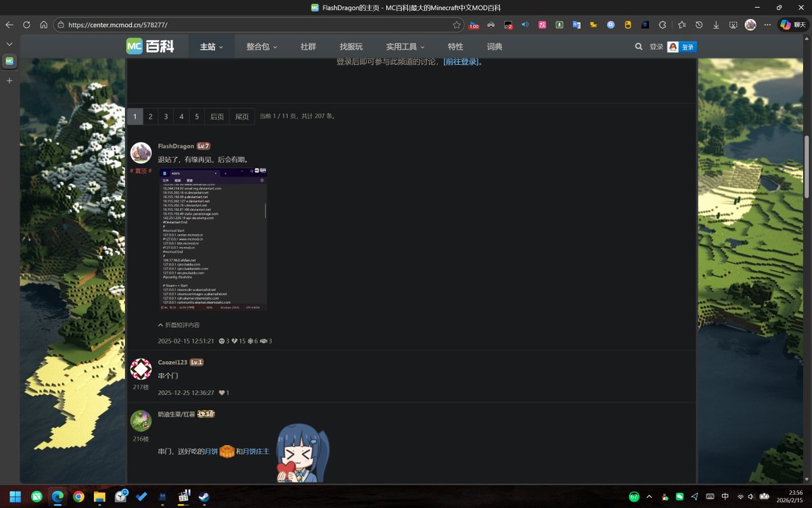Select the 词典 menu item
Image resolution: width=812 pixels, height=508 pixels.
click(x=493, y=46)
